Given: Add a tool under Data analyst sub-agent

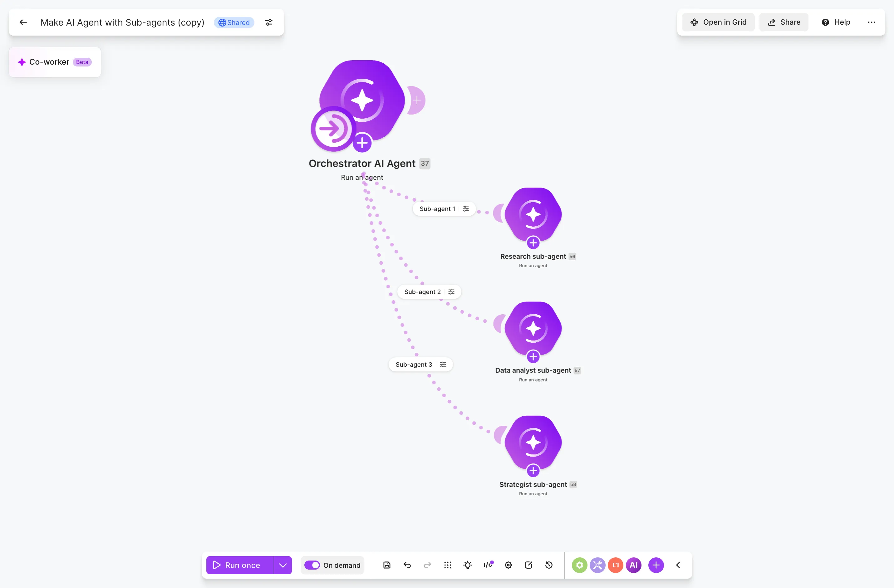Looking at the screenshot, I should point(533,357).
